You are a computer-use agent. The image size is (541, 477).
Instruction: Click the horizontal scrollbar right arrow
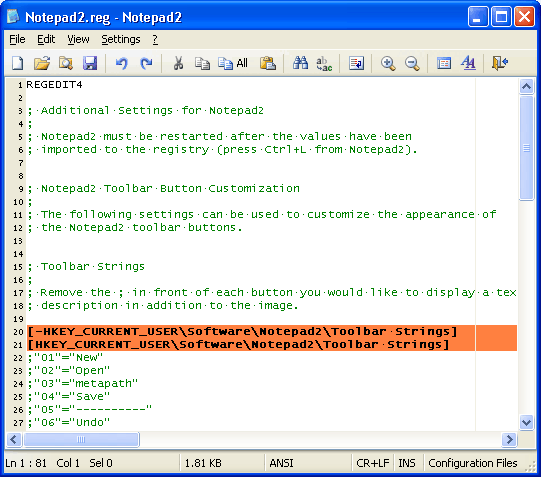[509, 439]
